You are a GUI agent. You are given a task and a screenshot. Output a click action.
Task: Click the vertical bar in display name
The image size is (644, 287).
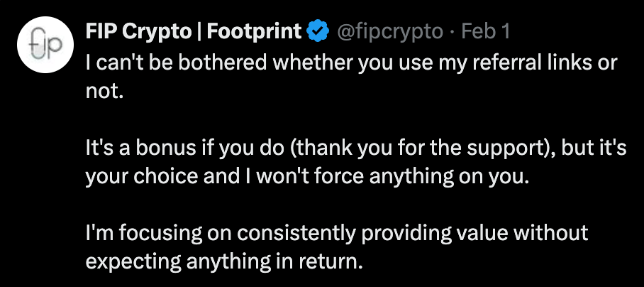coord(199,32)
